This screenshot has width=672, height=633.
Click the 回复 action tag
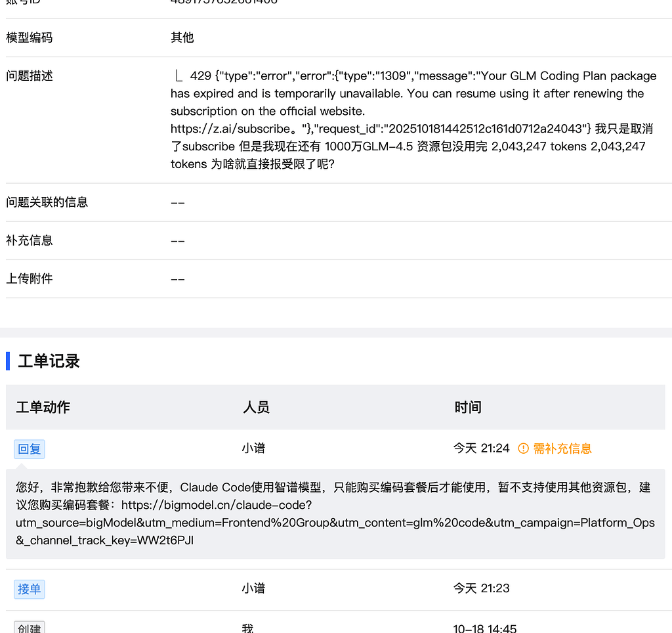pyautogui.click(x=29, y=449)
